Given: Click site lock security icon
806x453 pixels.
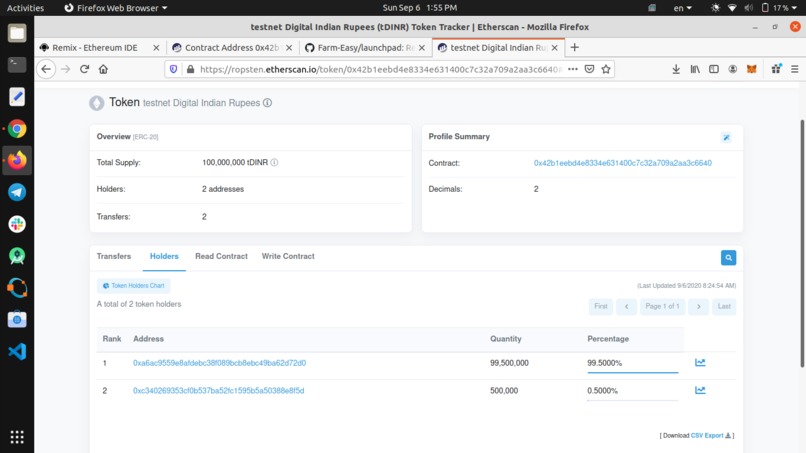Looking at the screenshot, I should [x=190, y=69].
